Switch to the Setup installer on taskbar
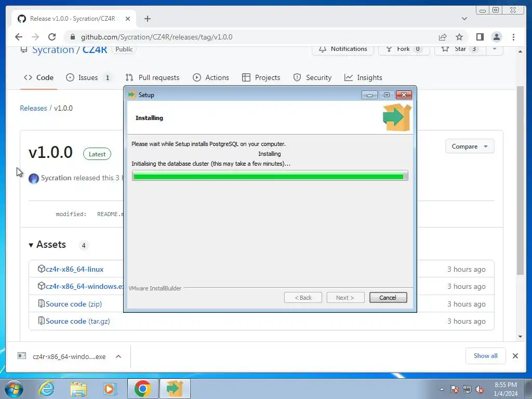Image resolution: width=532 pixels, height=399 pixels. 175,389
